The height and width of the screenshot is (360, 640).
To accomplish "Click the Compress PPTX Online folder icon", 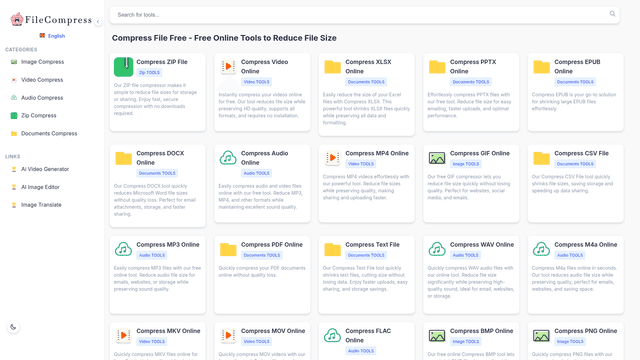I will (437, 67).
